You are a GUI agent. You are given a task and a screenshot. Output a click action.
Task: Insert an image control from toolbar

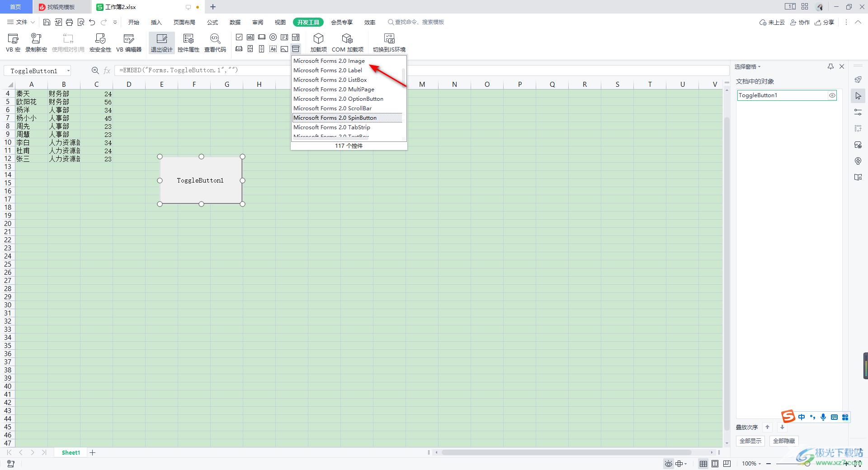pos(284,49)
